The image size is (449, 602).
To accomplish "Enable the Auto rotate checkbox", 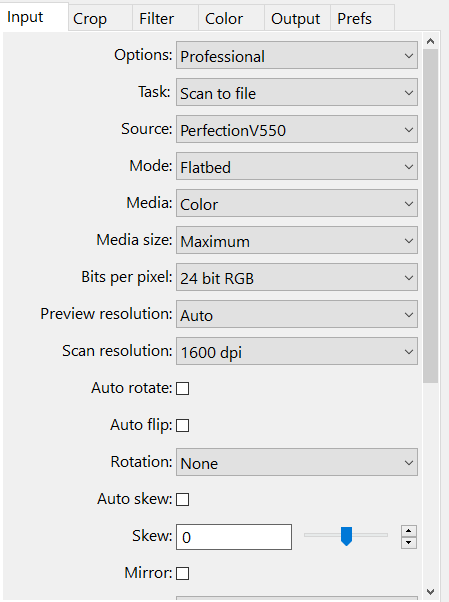I will pos(182,388).
